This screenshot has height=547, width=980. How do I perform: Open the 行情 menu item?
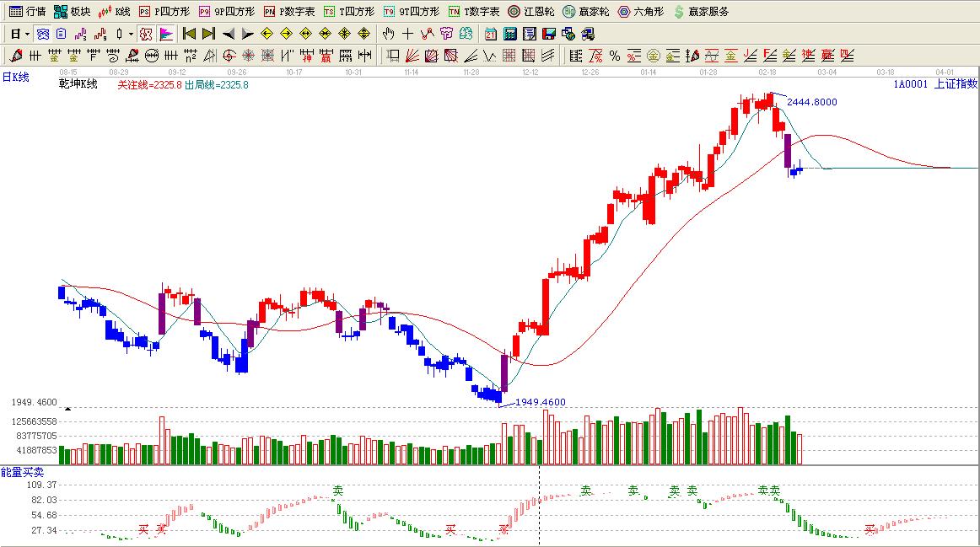28,12
